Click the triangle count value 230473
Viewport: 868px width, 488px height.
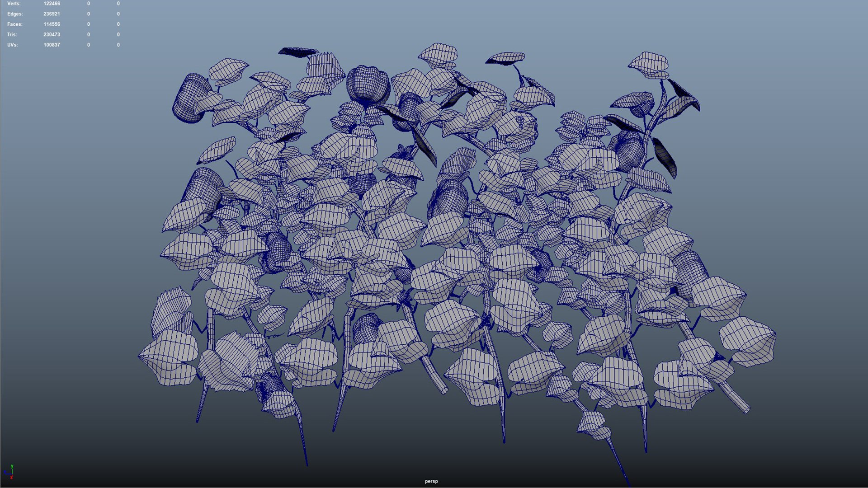52,35
